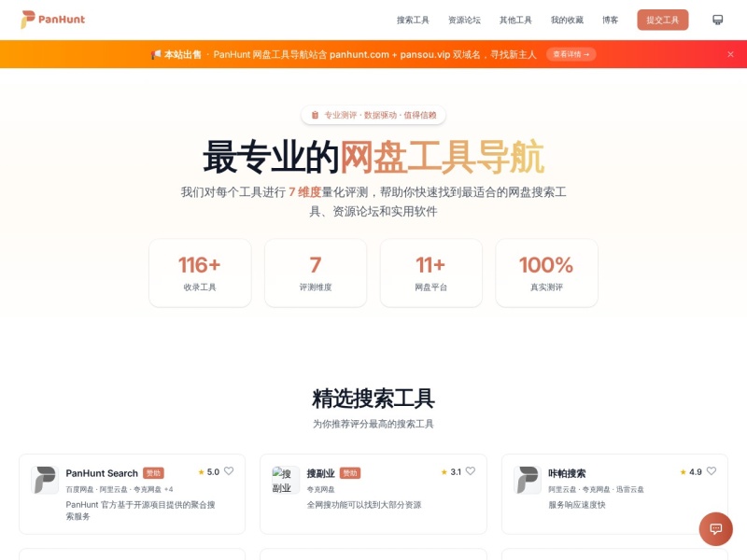Click the 提交工具 button
The width and height of the screenshot is (747, 560).
663,20
